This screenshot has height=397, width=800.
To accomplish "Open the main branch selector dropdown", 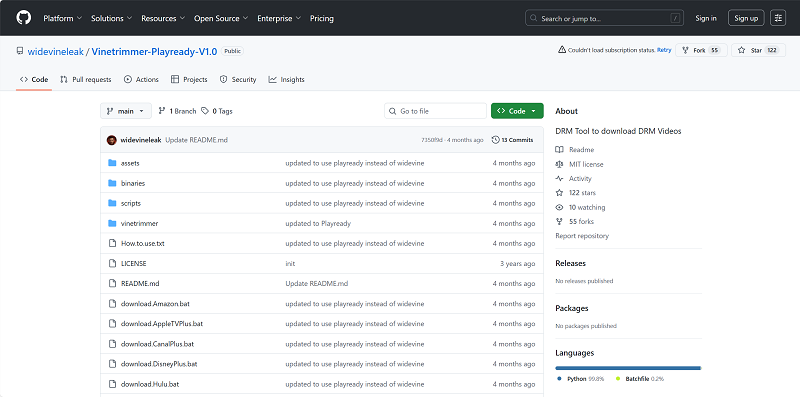I will pyautogui.click(x=126, y=111).
